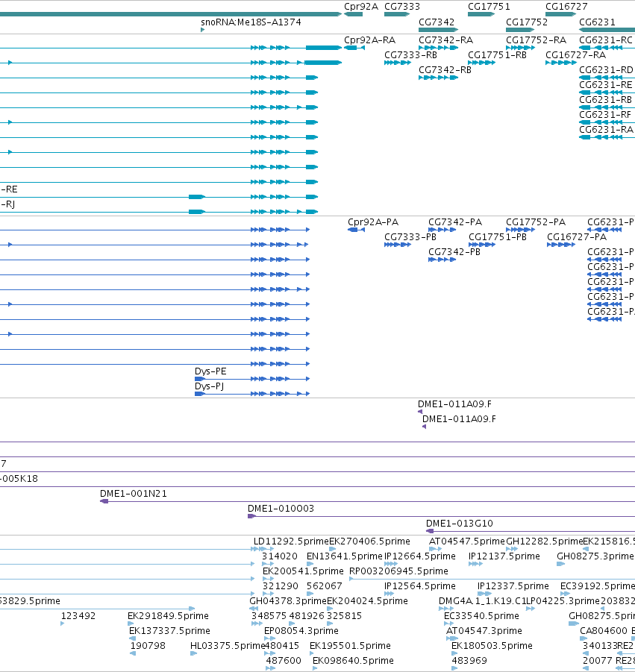This screenshot has width=635, height=672.
Task: Open the RP003206945.5prime EST label
Action: 398,571
